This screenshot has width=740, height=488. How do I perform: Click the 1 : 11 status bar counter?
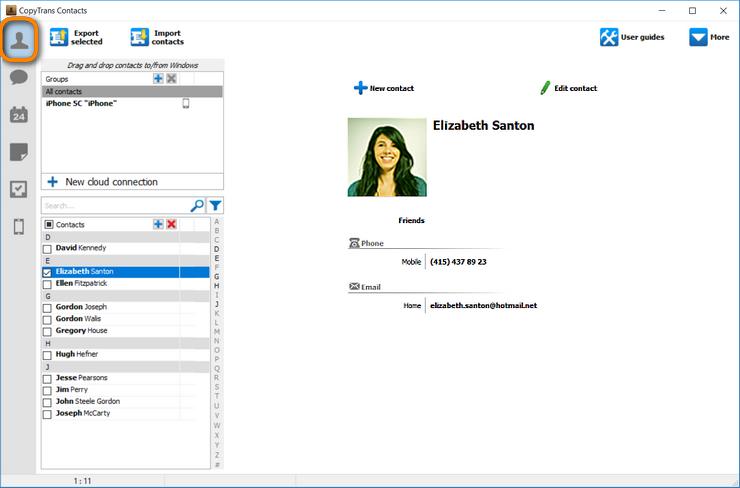pos(82,481)
